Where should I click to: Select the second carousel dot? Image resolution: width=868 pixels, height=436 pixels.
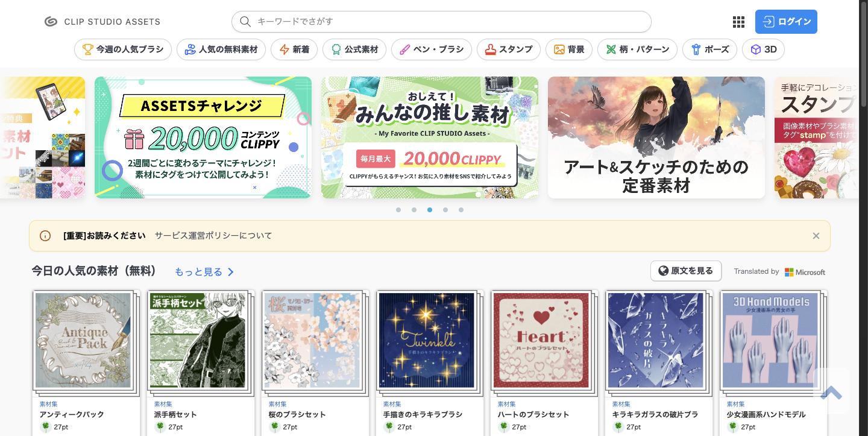[414, 210]
